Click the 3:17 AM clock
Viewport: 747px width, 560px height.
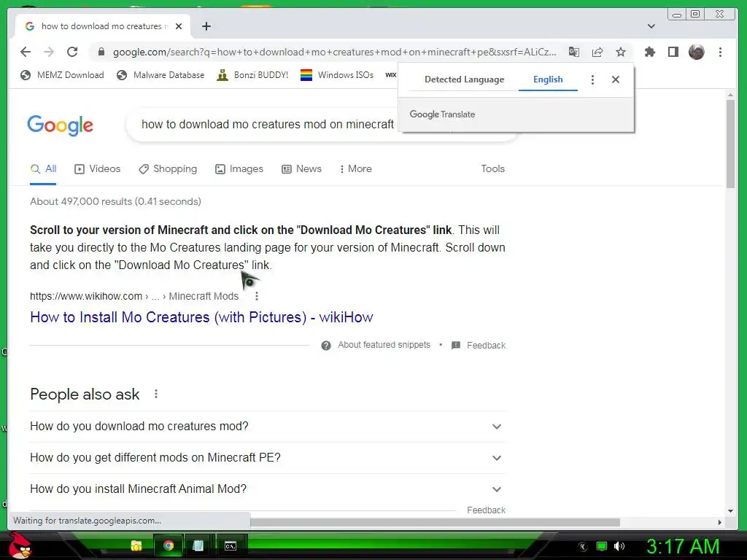(682, 547)
